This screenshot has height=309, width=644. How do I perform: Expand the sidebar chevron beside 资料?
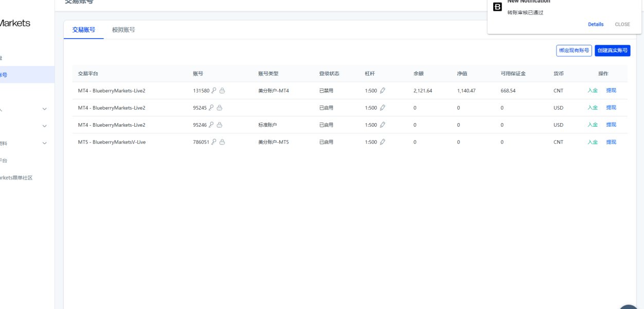click(x=44, y=143)
